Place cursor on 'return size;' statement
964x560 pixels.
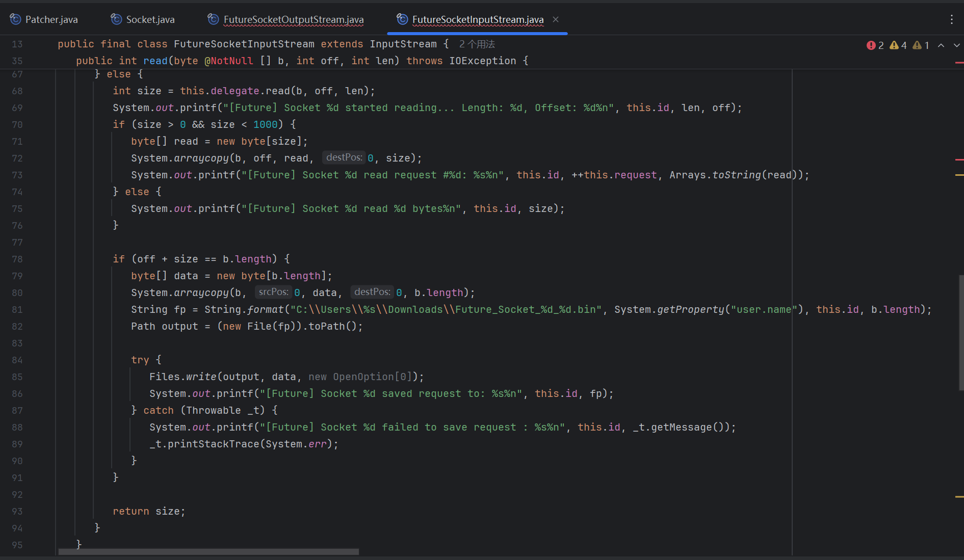pos(149,512)
